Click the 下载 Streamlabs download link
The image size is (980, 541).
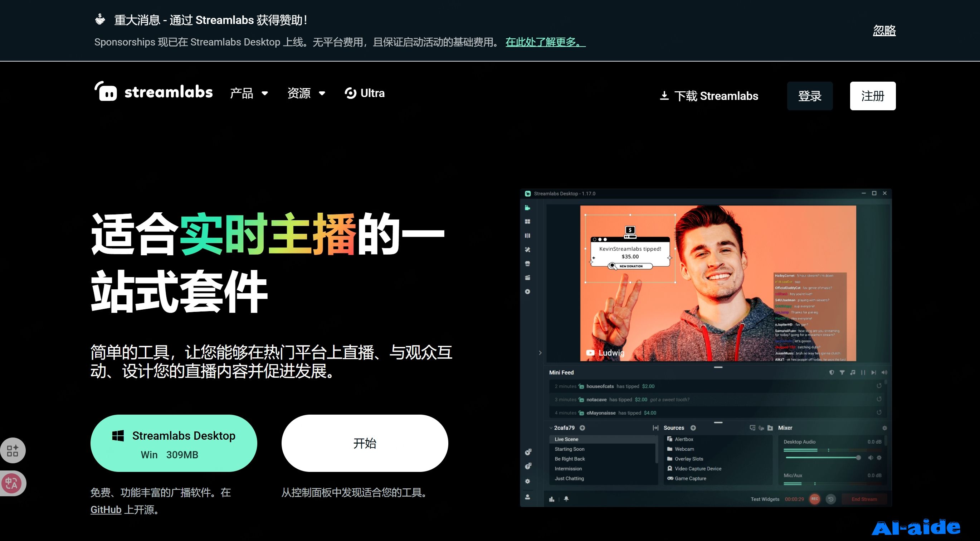coord(709,96)
